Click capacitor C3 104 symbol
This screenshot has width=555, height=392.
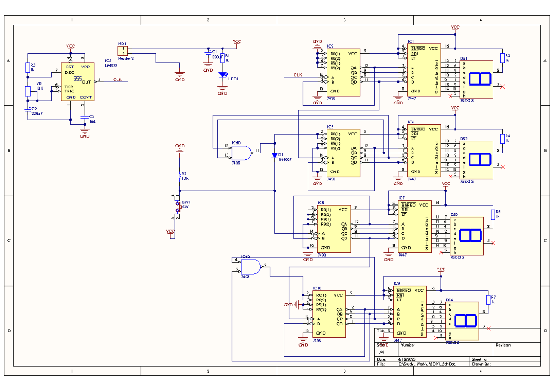coord(85,118)
